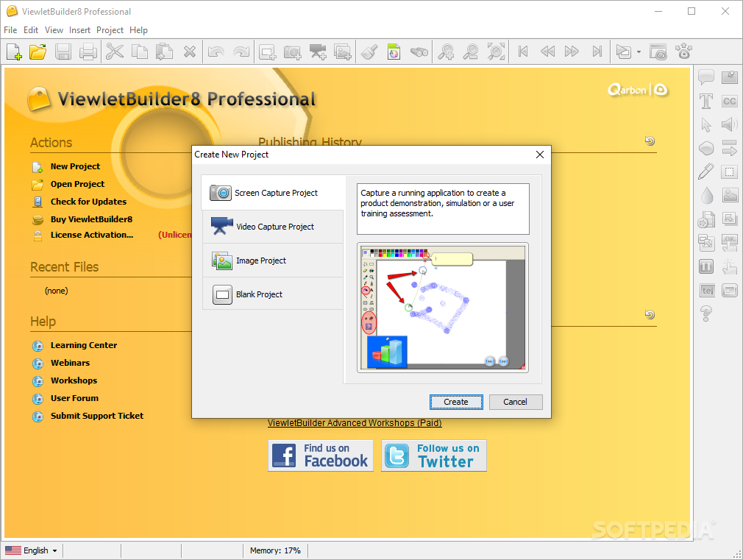Click the Cut scissors toolbar icon

pyautogui.click(x=115, y=52)
